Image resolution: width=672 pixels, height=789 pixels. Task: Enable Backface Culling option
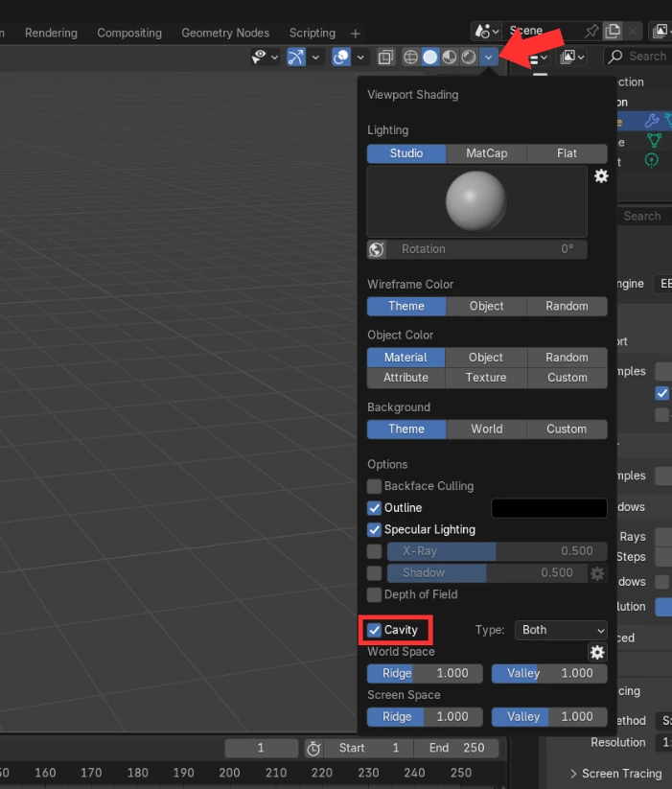375,486
